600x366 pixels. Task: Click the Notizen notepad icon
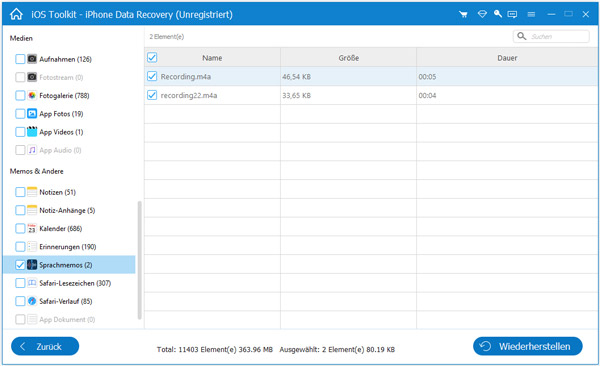tap(32, 192)
